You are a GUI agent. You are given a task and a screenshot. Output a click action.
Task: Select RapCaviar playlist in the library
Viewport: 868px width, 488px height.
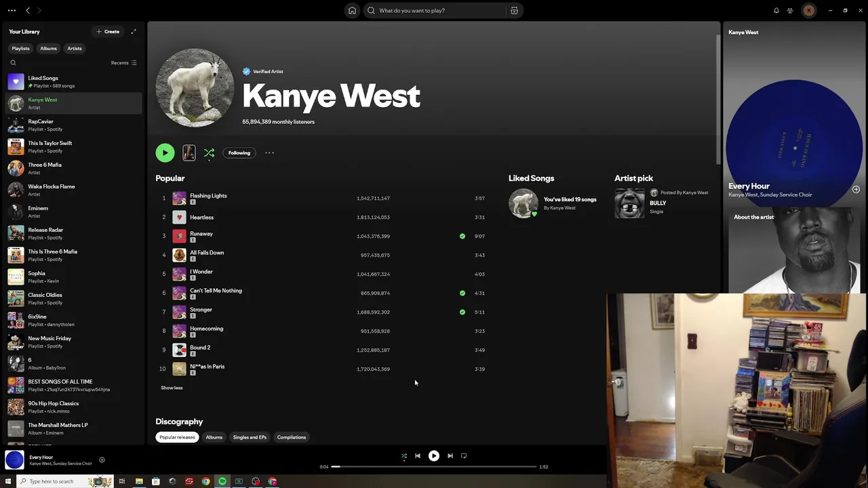pyautogui.click(x=74, y=125)
